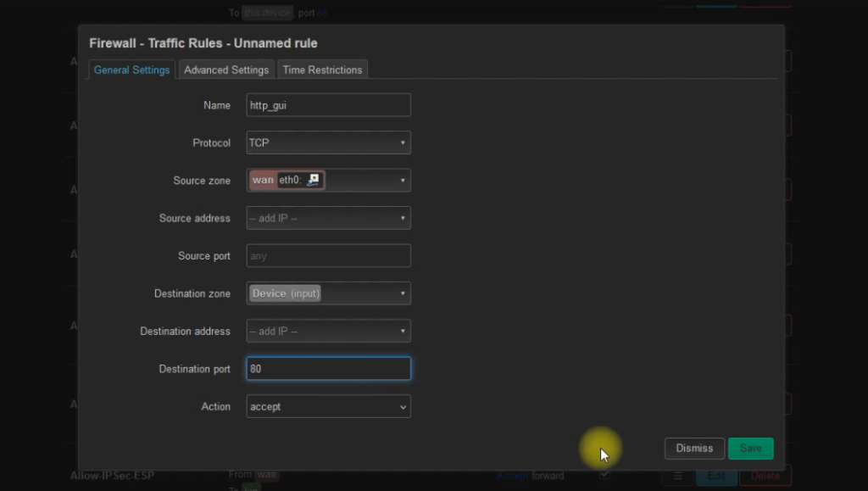Toggle the Allow-IPSec-ESP enable checkbox
The height and width of the screenshot is (491, 868).
click(x=604, y=475)
